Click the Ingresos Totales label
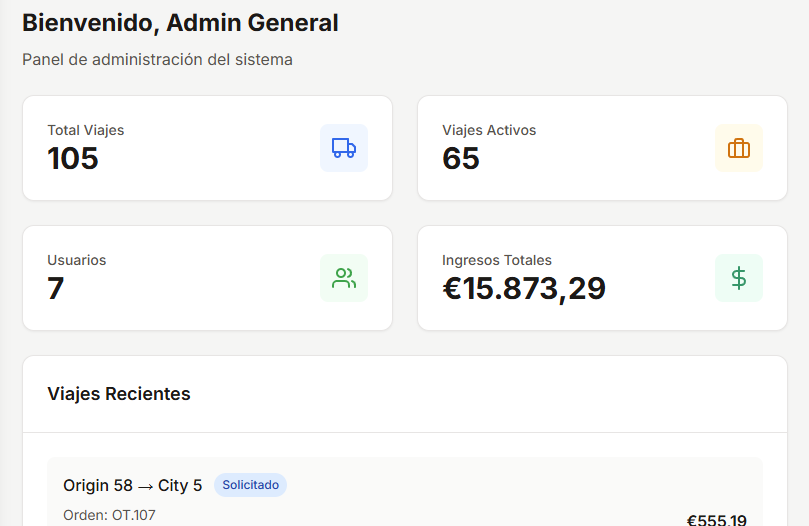Screen dimensions: 809x526 pyautogui.click(x=497, y=260)
